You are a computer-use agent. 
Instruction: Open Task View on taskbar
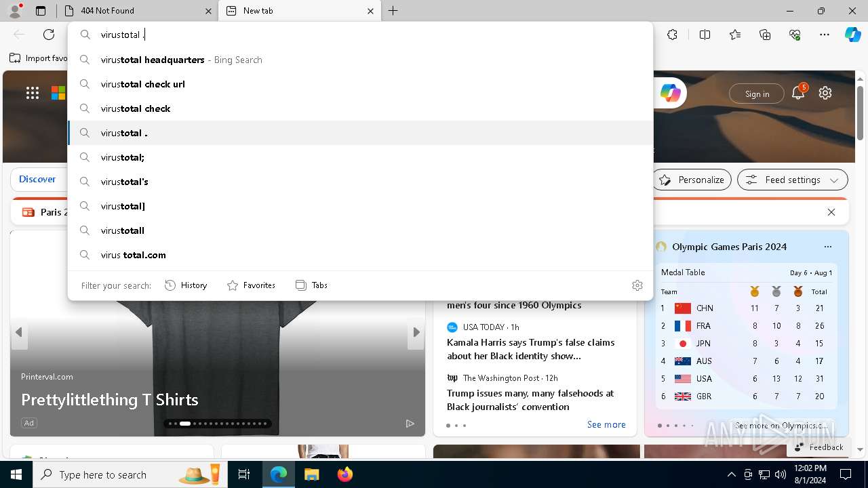[x=244, y=474]
